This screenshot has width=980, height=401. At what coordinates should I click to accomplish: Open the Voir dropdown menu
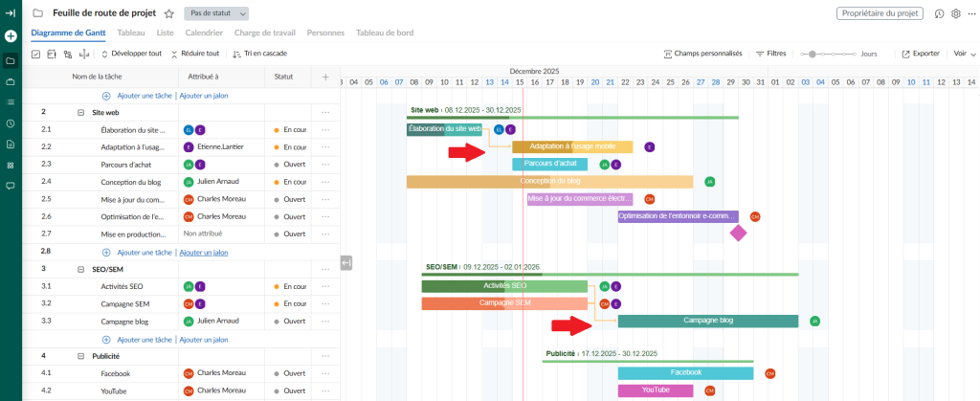(x=965, y=54)
